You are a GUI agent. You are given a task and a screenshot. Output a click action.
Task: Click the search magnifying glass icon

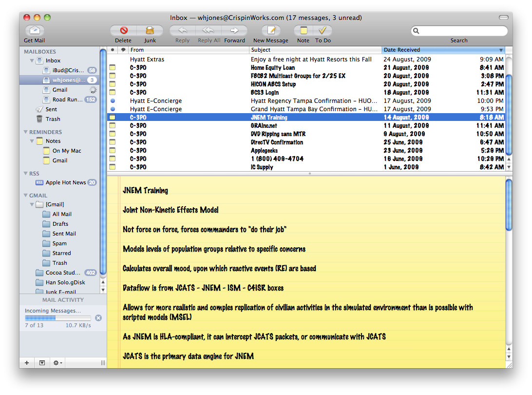click(417, 31)
